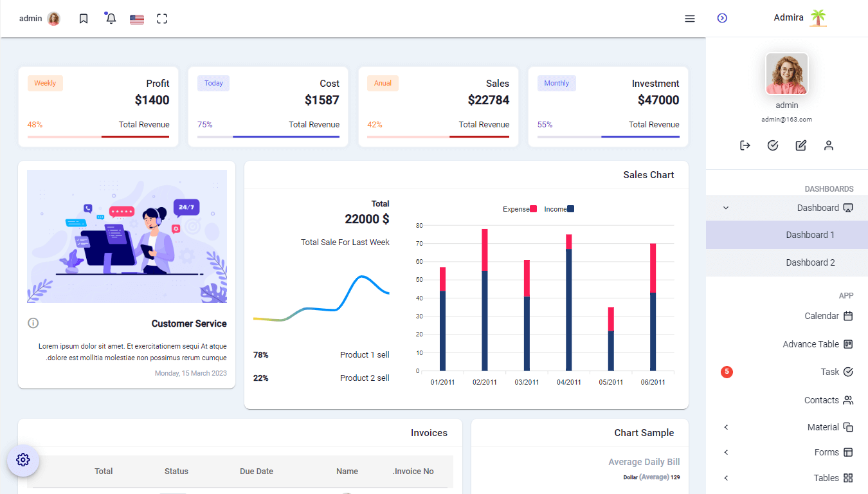Click the logout icon under the profile avatar
Viewport: 868px width, 494px height.
(x=745, y=145)
